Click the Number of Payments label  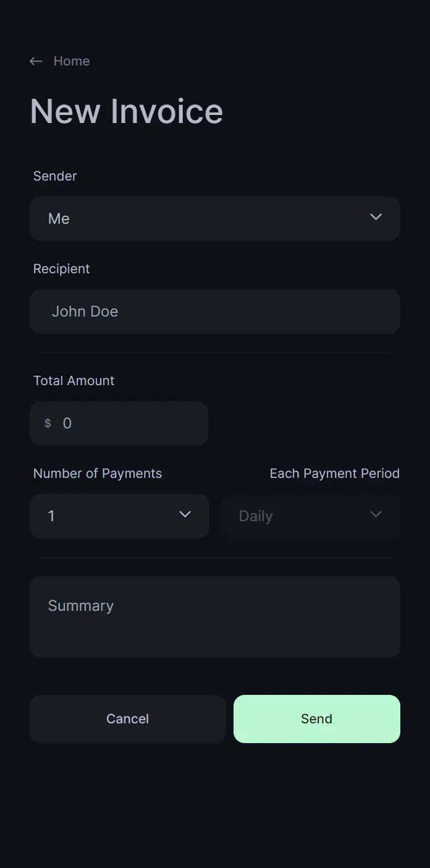pyautogui.click(x=98, y=474)
